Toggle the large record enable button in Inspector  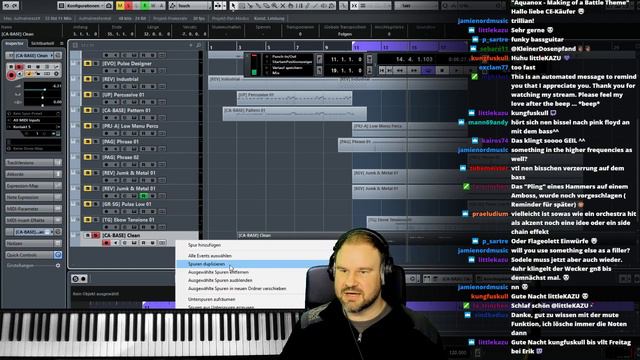coord(11,75)
